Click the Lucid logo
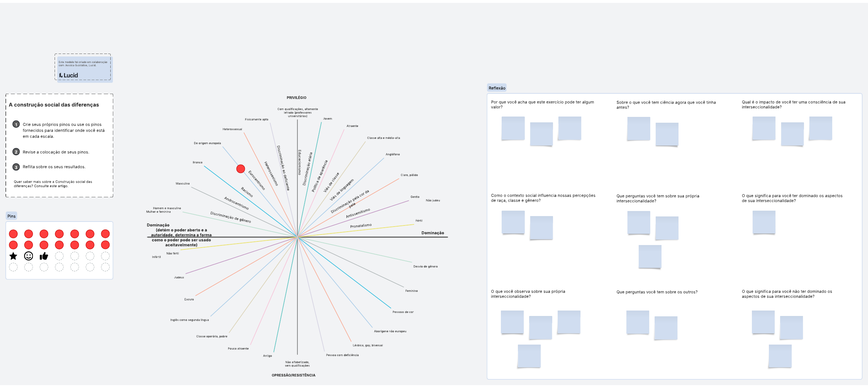 coord(69,75)
